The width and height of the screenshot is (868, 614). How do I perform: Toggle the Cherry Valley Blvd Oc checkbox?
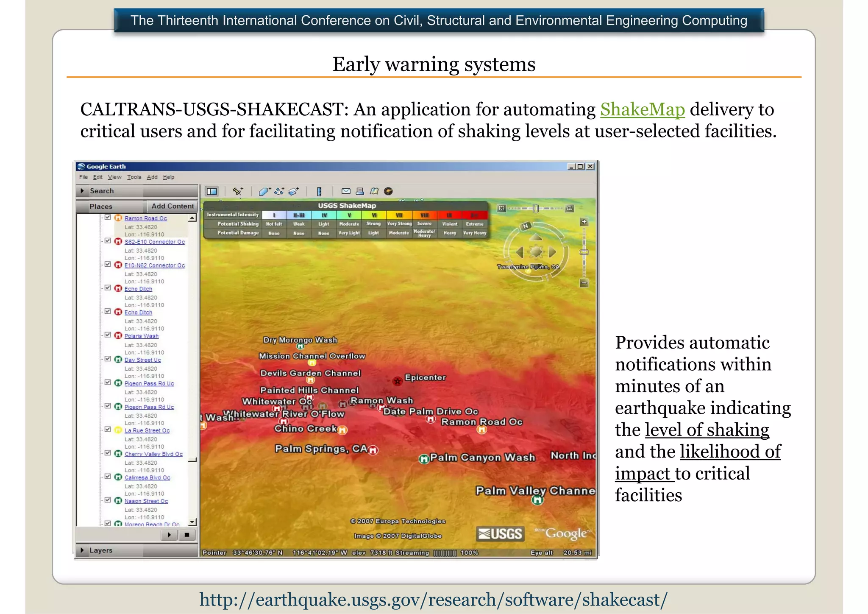click(108, 453)
